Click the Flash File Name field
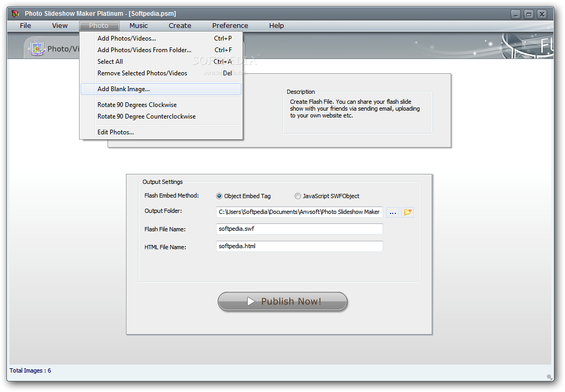565x392 pixels. [299, 229]
